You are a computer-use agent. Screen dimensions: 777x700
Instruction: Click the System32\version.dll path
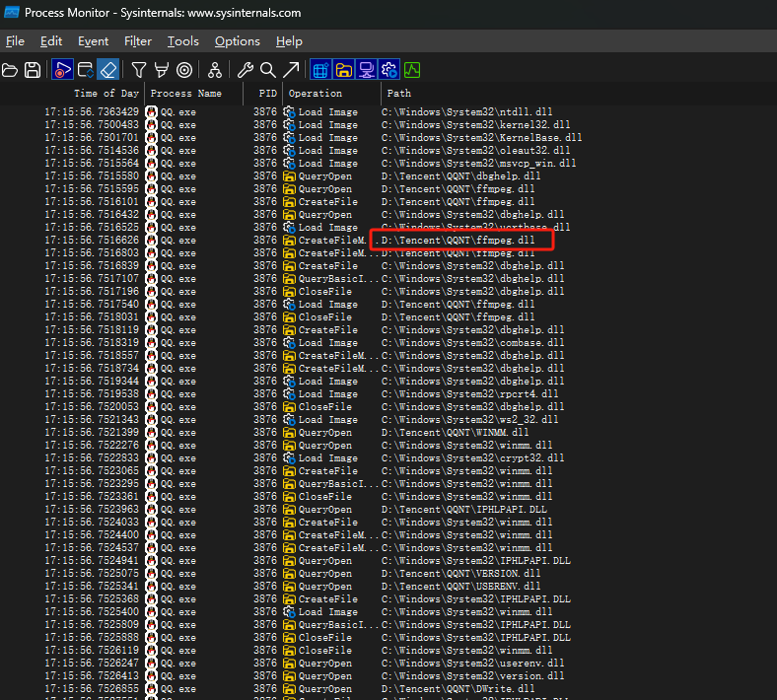click(x=472, y=676)
